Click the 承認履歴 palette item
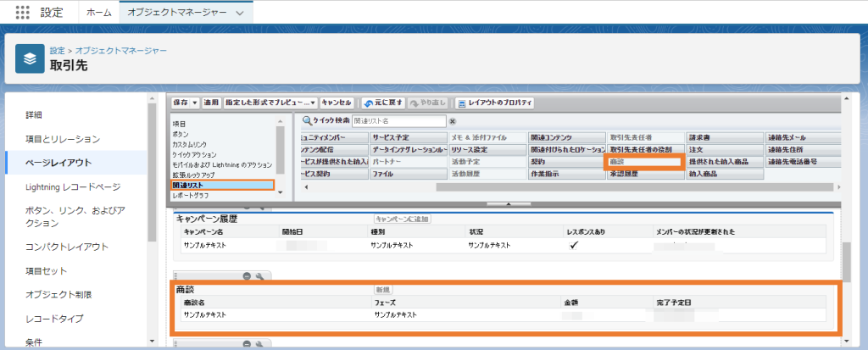Image resolution: width=868 pixels, height=350 pixels. coord(645,174)
